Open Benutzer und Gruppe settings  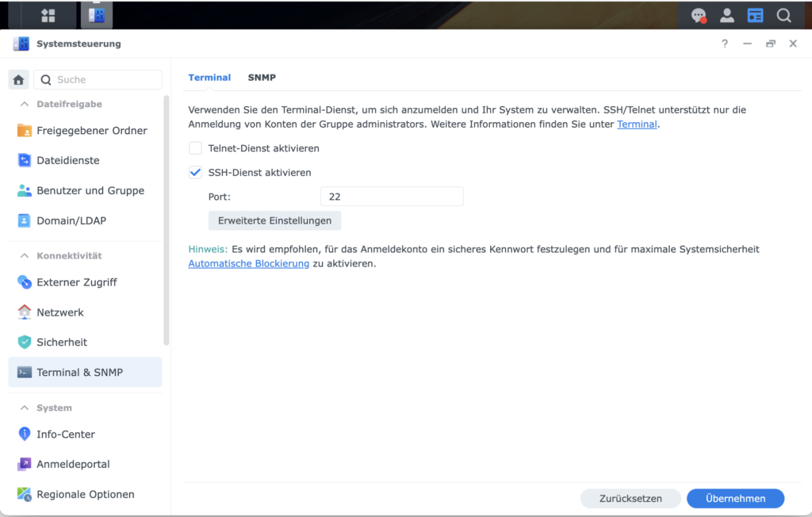point(85,190)
